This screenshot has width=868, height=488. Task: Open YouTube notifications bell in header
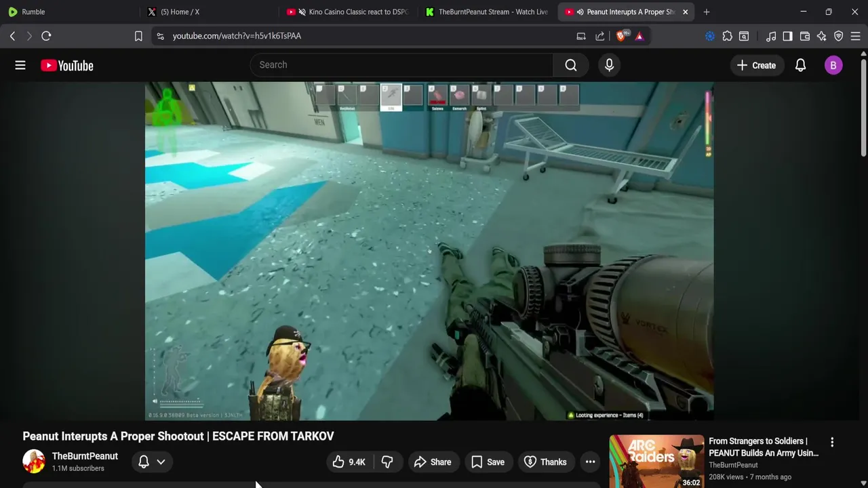pyautogui.click(x=800, y=65)
